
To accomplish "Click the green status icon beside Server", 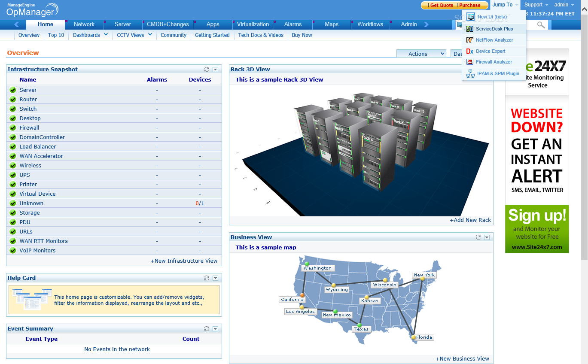I will point(13,90).
